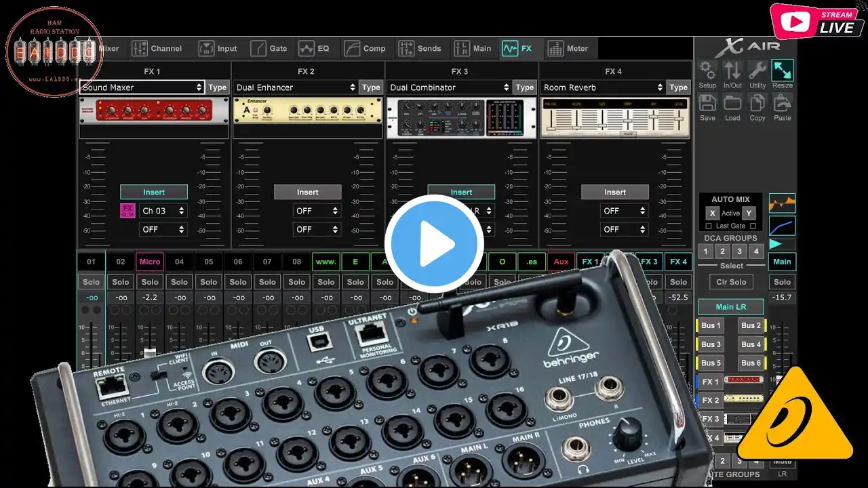Viewport: 868px width, 488px height.
Task: Click the Paste icon
Action: (783, 103)
